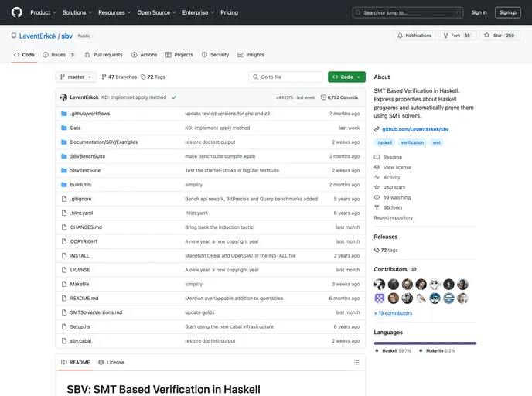The width and height of the screenshot is (532, 396).
Task: Open the green Code dropdown button
Action: pyautogui.click(x=346, y=77)
